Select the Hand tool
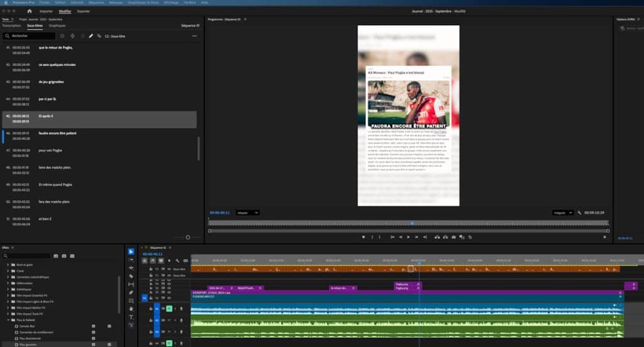The image size is (644, 347). (131, 309)
